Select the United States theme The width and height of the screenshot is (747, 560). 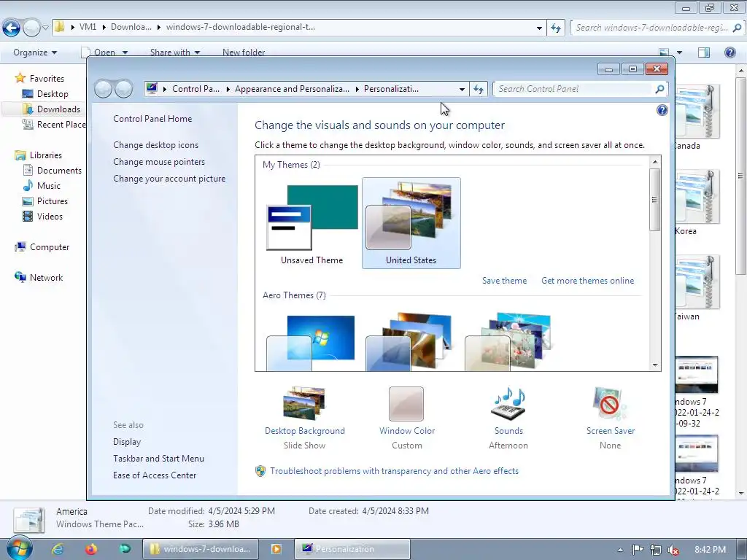(411, 223)
